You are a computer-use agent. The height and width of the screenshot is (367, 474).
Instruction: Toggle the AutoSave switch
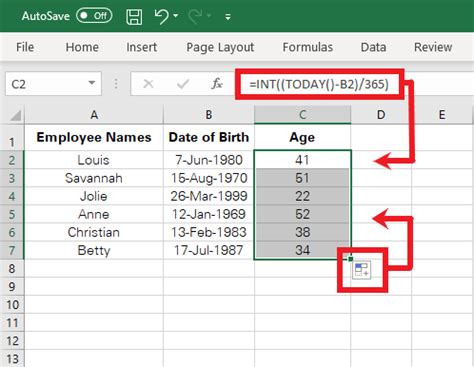tap(94, 16)
